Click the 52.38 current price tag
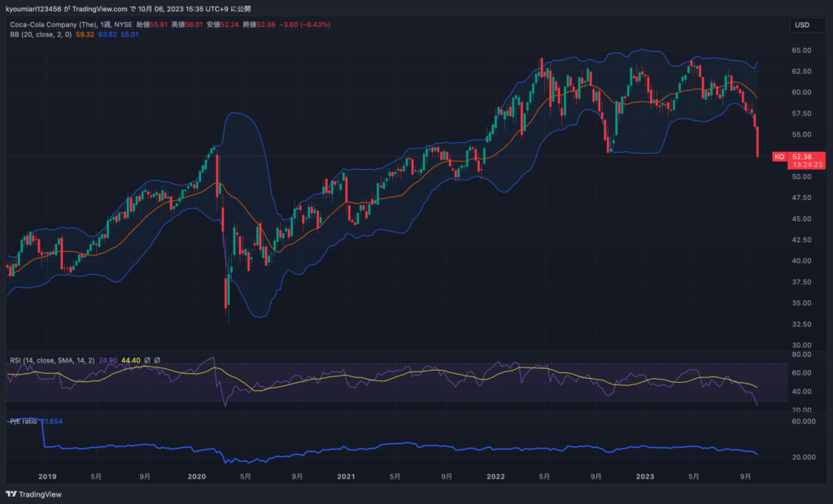 pyautogui.click(x=801, y=157)
